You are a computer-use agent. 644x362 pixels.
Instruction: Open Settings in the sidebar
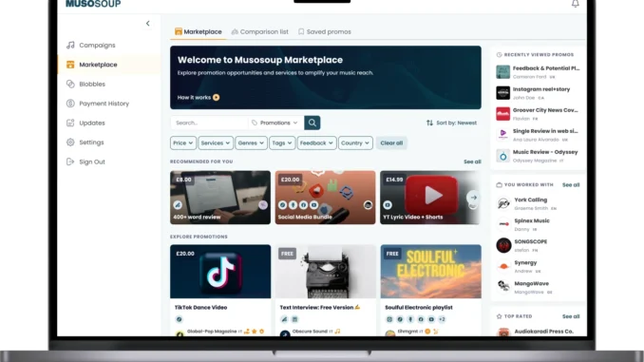click(91, 143)
